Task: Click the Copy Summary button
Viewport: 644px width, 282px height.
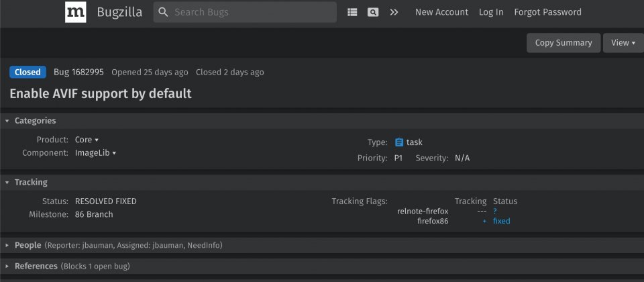Action: pos(563,43)
